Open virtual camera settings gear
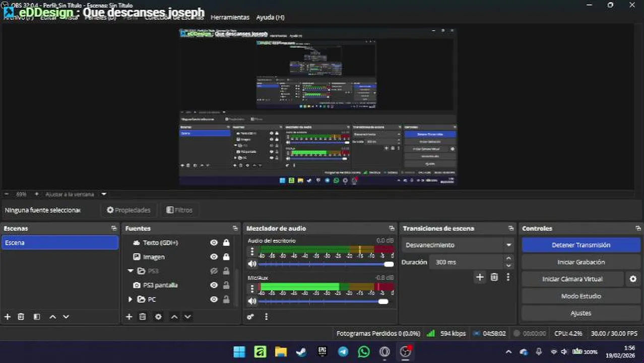Viewport: 644px width, 363px height. tap(633, 279)
